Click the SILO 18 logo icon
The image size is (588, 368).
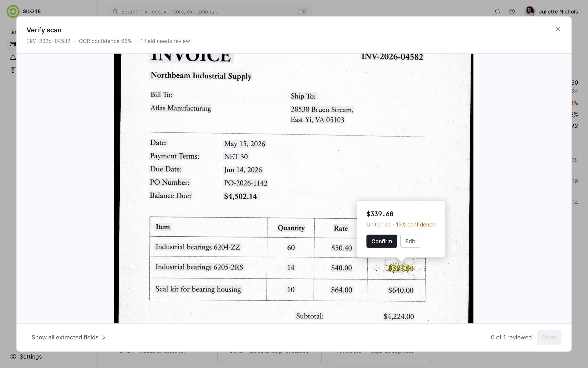(13, 11)
